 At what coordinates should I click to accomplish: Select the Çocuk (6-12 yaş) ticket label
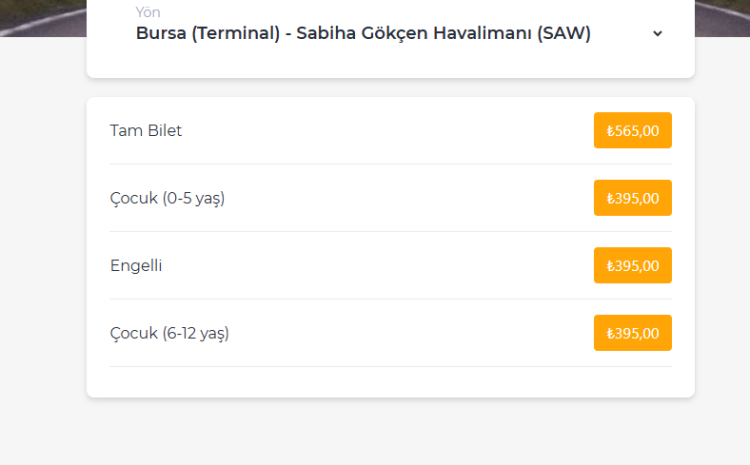(x=169, y=333)
